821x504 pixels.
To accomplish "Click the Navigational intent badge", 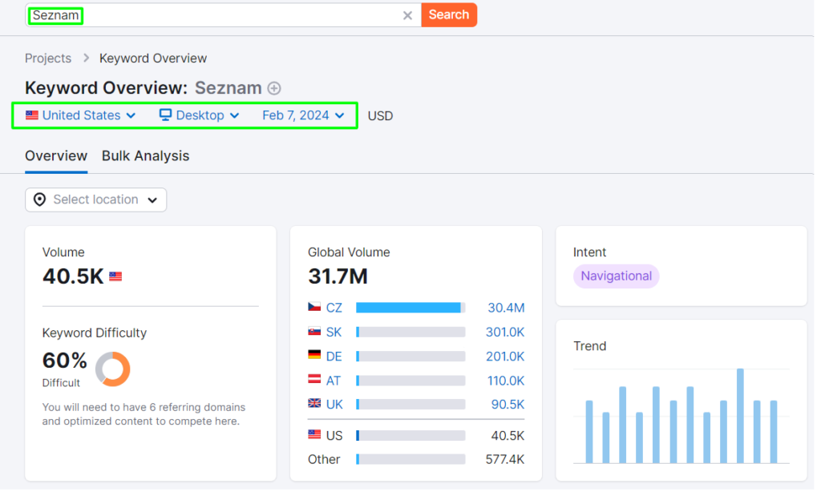I will (617, 276).
